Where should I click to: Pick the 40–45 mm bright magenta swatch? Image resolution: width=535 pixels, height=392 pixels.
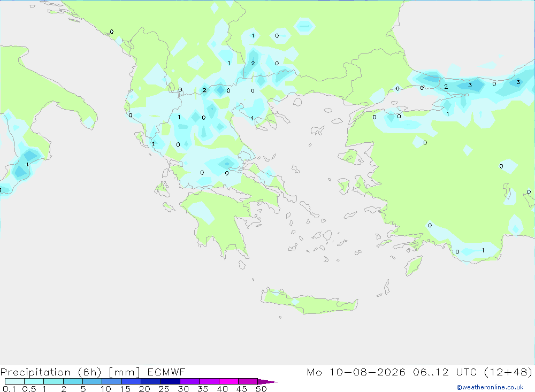(228, 381)
